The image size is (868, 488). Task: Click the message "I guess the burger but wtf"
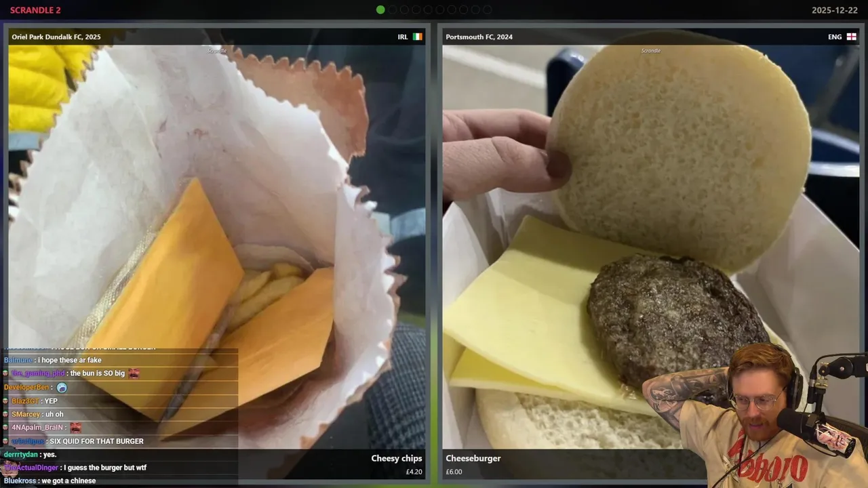tap(105, 468)
